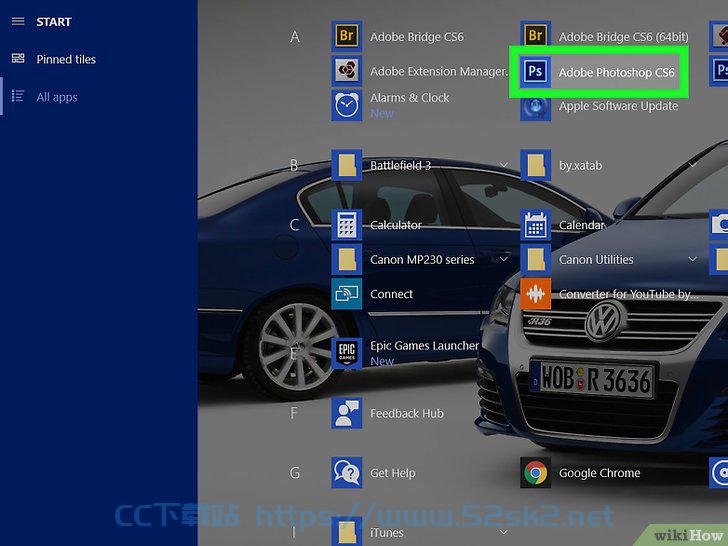728x546 pixels.
Task: Click the All apps list icon
Action: click(x=18, y=96)
